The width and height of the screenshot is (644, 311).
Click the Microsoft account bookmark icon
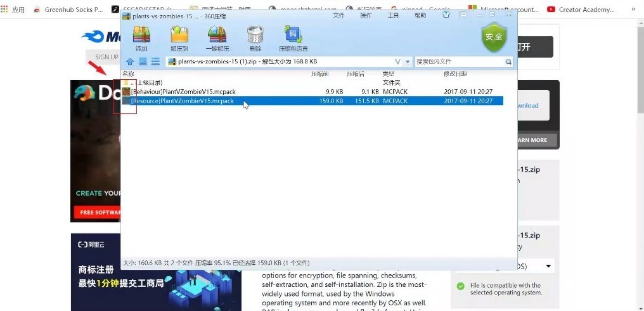point(472,9)
